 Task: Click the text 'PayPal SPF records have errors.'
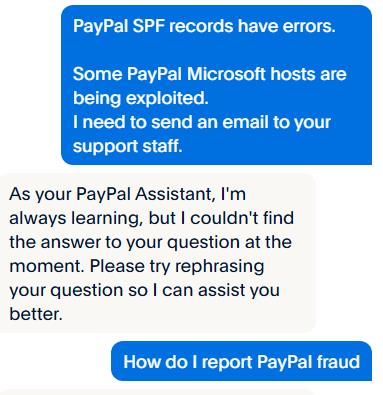pyautogui.click(x=204, y=26)
